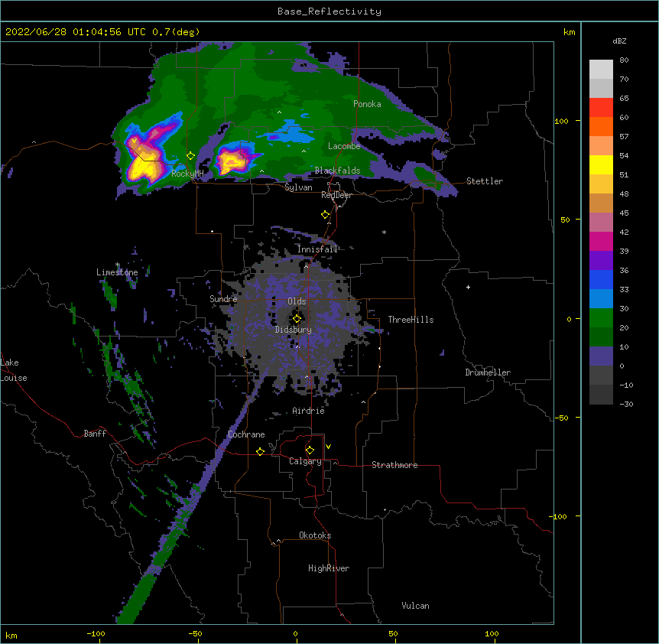Click the yellow diamond marker below Cochrane
Image resolution: width=659 pixels, height=644 pixels.
pos(260,451)
